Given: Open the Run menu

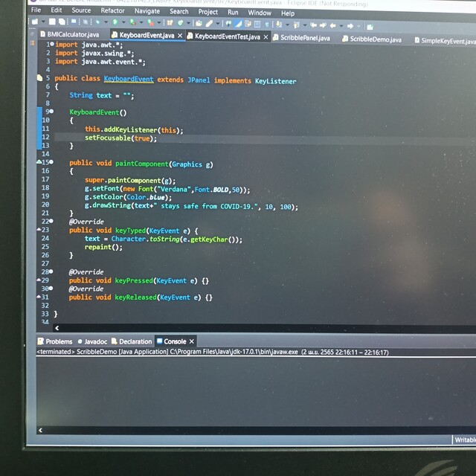Looking at the screenshot, I should tap(233, 12).
